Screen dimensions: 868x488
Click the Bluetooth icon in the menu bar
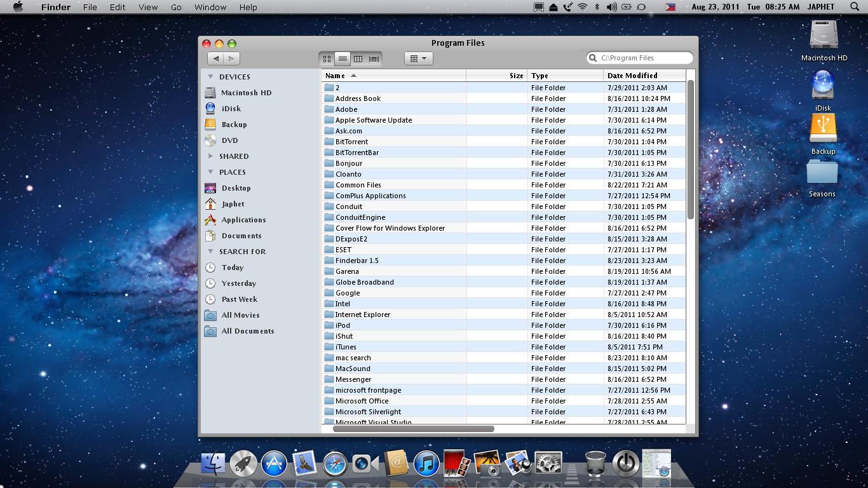[x=597, y=7]
